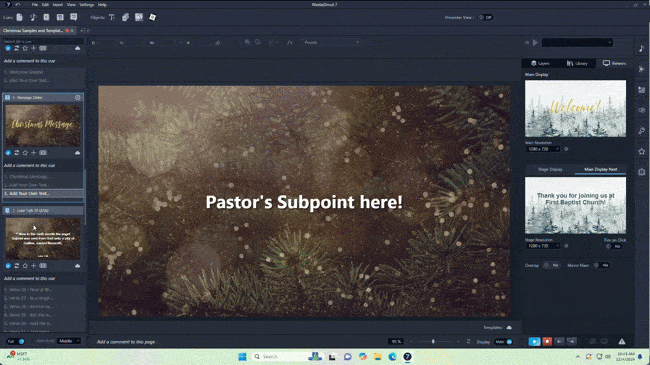Open the Bible book icon in right sidebar
This screenshot has width=650, height=365.
pyautogui.click(x=641, y=172)
